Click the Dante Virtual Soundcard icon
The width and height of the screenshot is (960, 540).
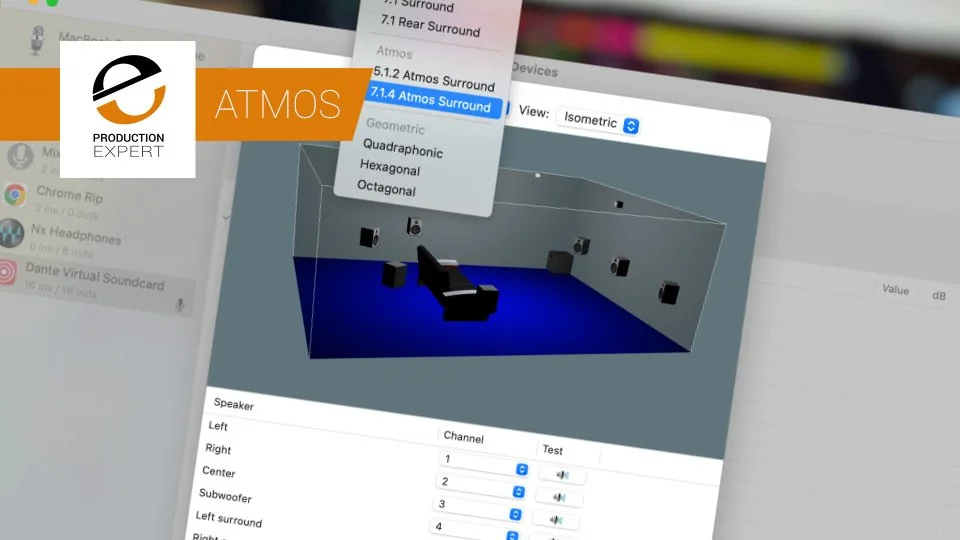click(7, 272)
